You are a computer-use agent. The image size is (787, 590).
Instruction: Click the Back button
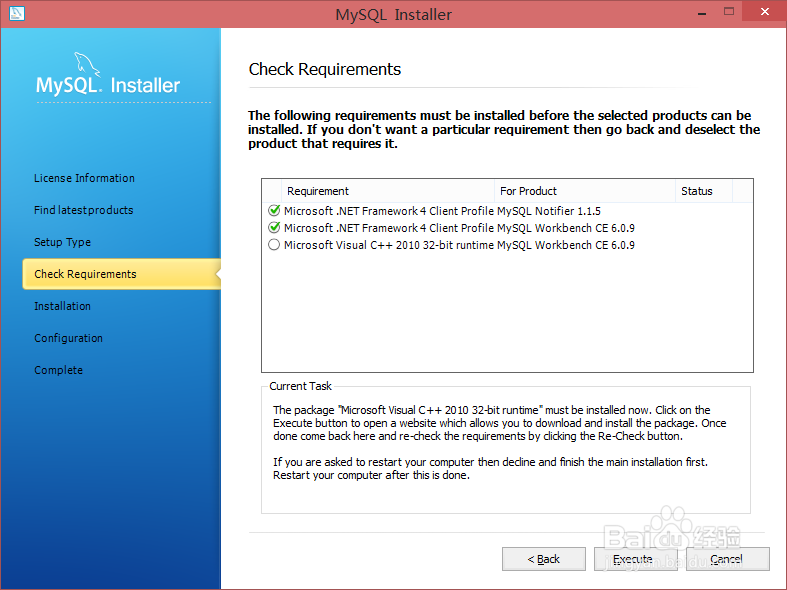[x=544, y=559]
